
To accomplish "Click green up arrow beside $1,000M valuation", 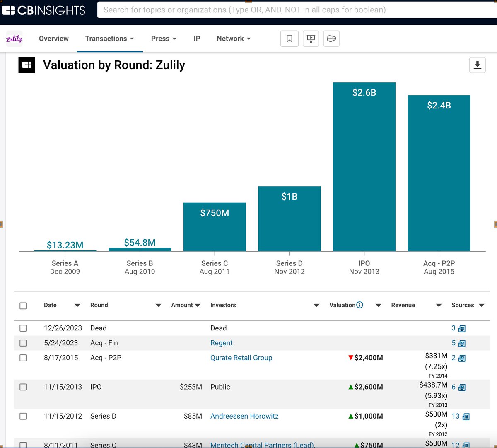I will (351, 416).
